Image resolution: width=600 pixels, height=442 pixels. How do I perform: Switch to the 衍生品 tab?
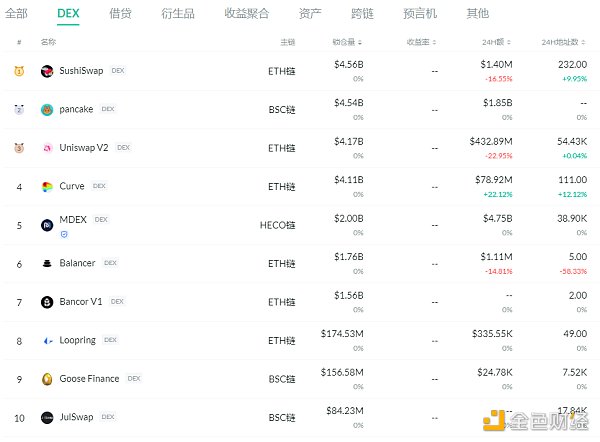[178, 14]
